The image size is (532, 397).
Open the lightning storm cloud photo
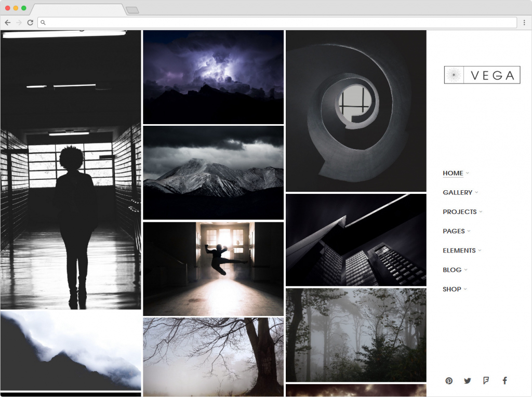coord(213,77)
